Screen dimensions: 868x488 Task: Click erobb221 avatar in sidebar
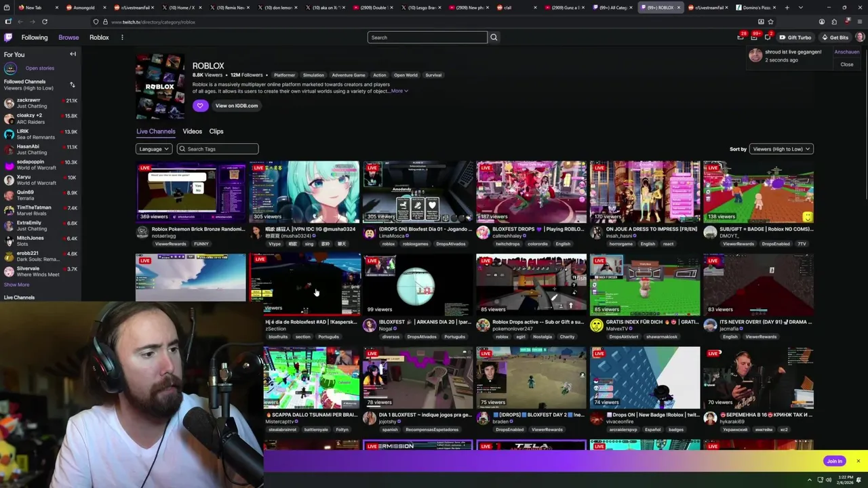pyautogui.click(x=9, y=256)
